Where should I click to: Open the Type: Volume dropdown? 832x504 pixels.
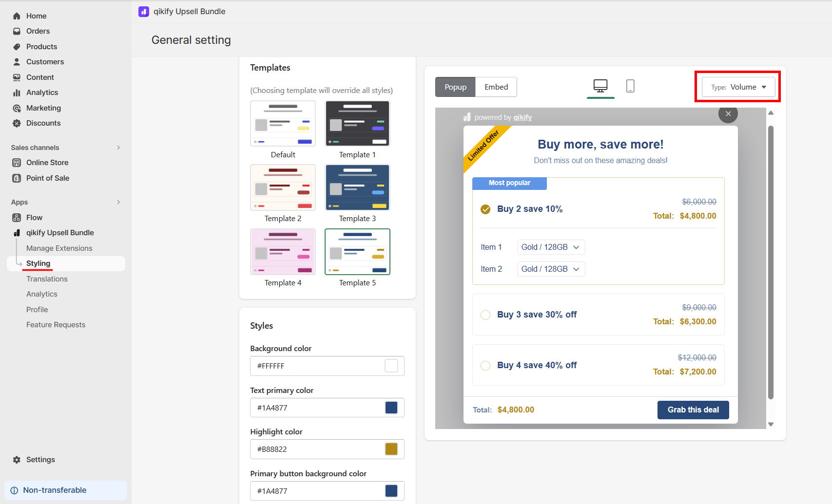[738, 87]
